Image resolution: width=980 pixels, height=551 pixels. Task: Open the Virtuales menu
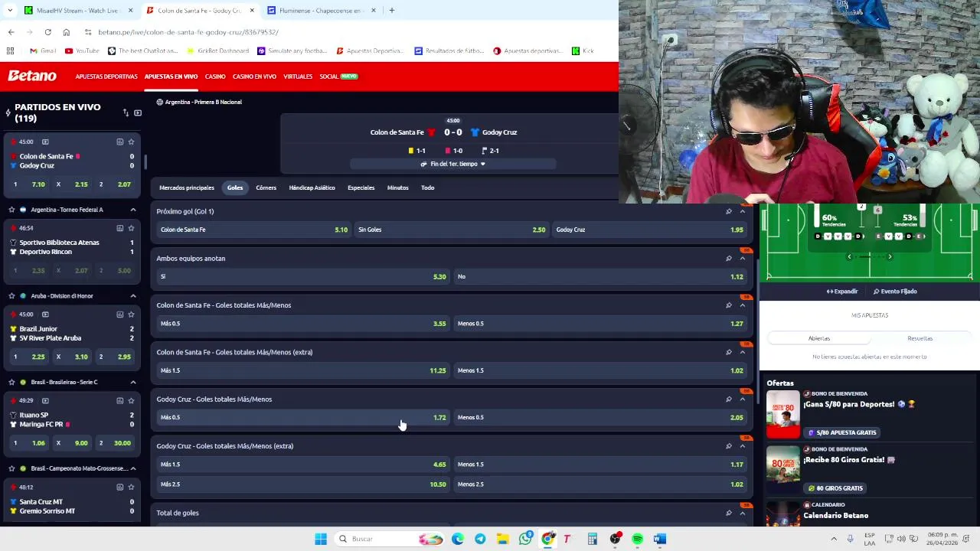point(298,77)
